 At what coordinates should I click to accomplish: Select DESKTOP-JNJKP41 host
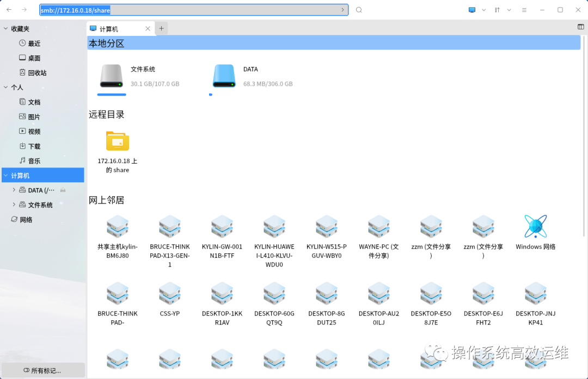click(536, 304)
